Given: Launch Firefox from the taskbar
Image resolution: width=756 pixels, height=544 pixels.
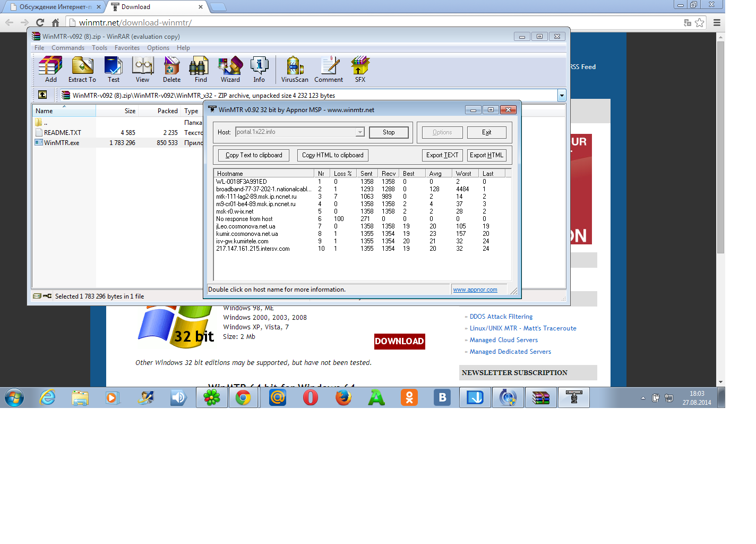Looking at the screenshot, I should click(x=343, y=397).
